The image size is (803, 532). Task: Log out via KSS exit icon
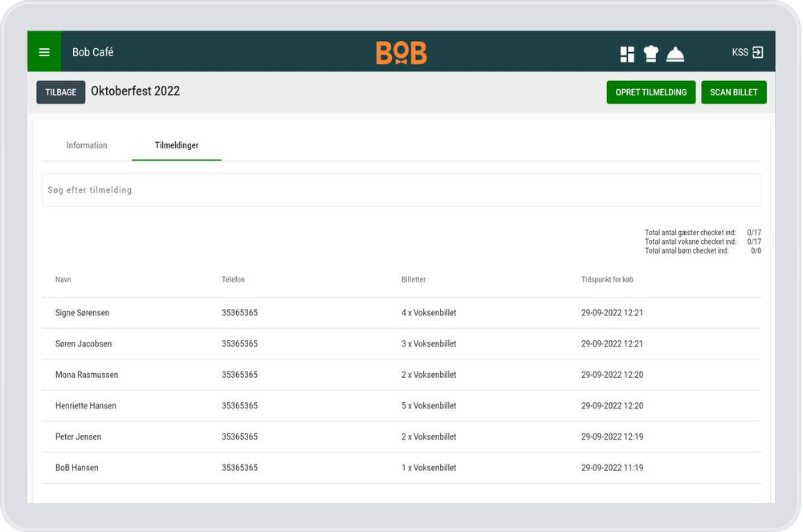pyautogui.click(x=758, y=52)
